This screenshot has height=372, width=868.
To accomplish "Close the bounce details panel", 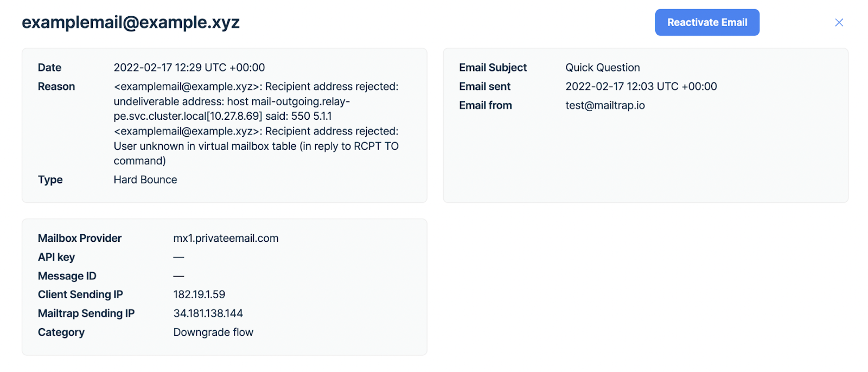I will [x=839, y=22].
